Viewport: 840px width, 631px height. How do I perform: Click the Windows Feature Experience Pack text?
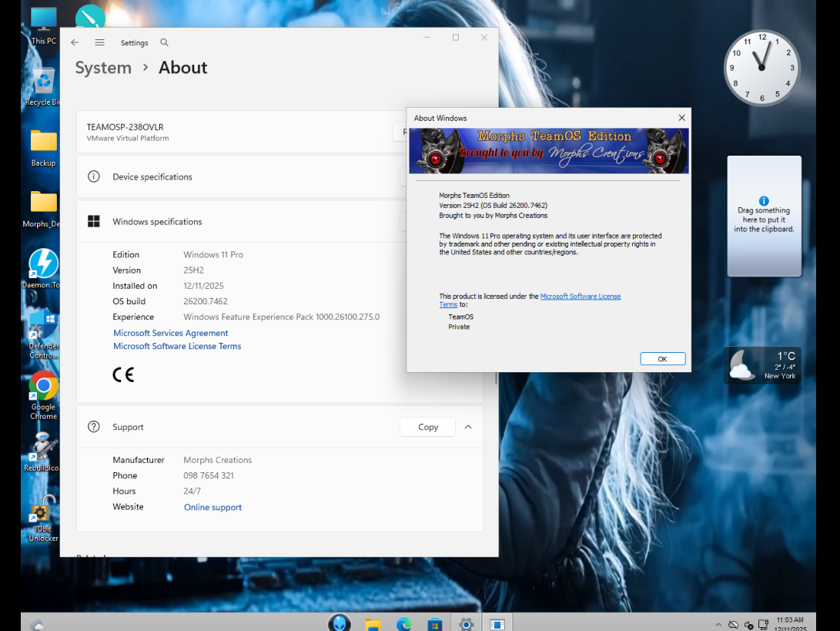281,317
